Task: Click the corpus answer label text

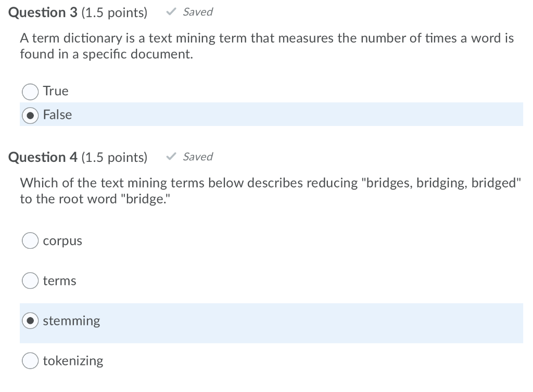Action: coord(62,241)
